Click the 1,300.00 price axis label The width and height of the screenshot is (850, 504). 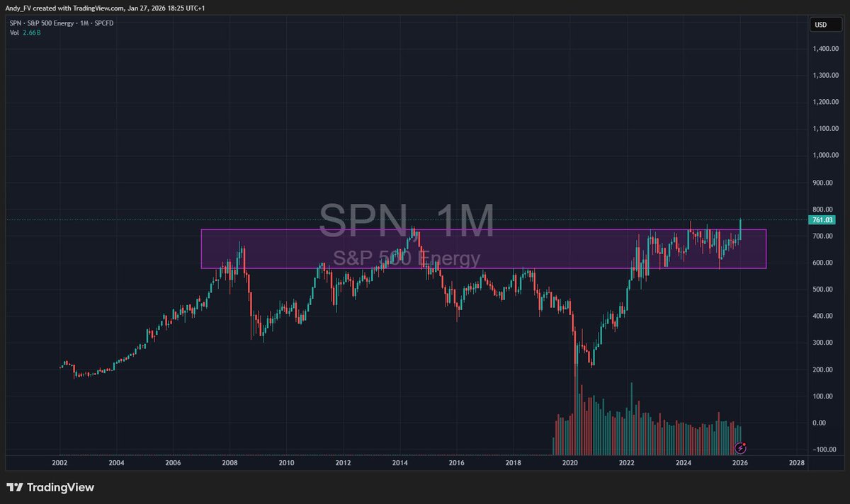[824, 76]
